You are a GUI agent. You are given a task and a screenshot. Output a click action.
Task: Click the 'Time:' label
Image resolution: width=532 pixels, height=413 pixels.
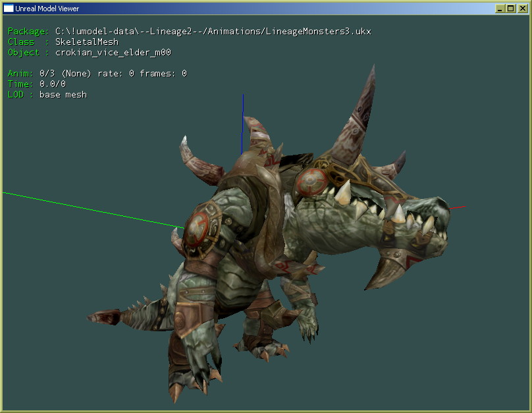point(20,84)
